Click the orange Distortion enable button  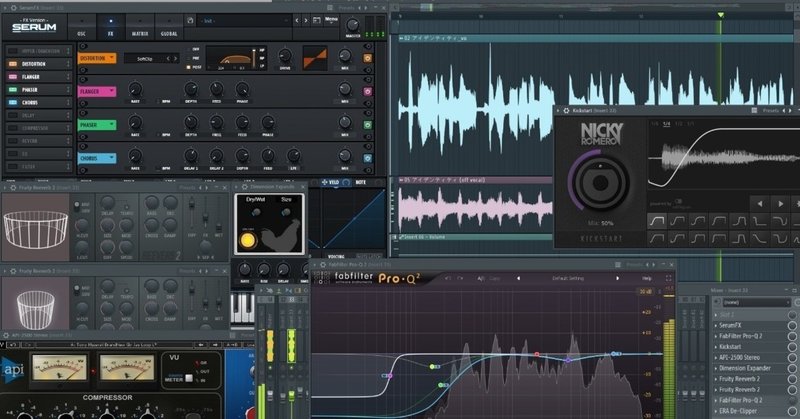pos(367,58)
